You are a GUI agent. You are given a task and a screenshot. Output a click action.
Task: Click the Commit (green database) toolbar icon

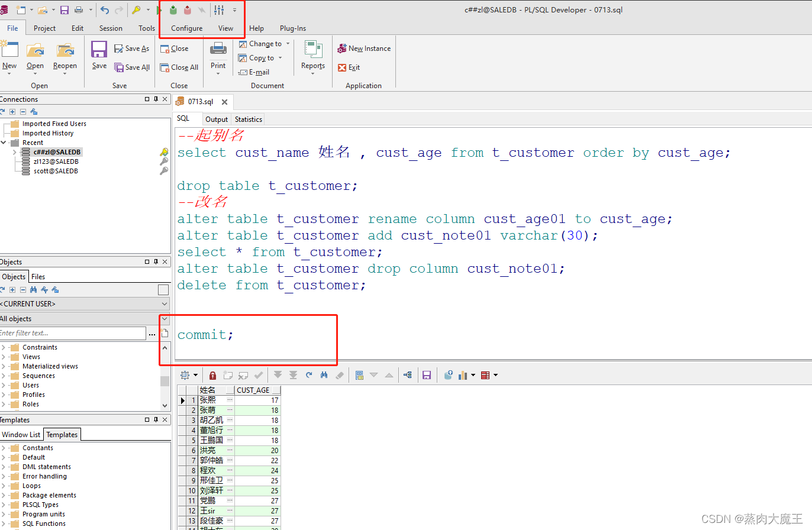click(x=173, y=10)
